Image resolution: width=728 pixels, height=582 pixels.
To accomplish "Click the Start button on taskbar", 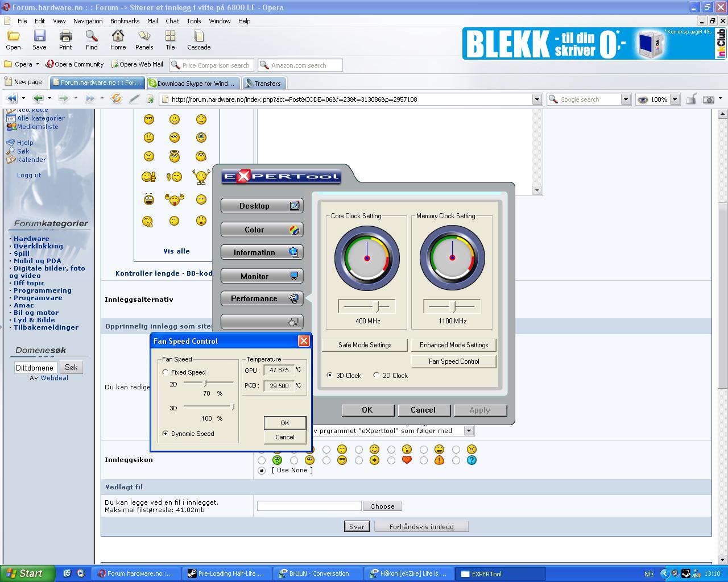I will tap(27, 573).
